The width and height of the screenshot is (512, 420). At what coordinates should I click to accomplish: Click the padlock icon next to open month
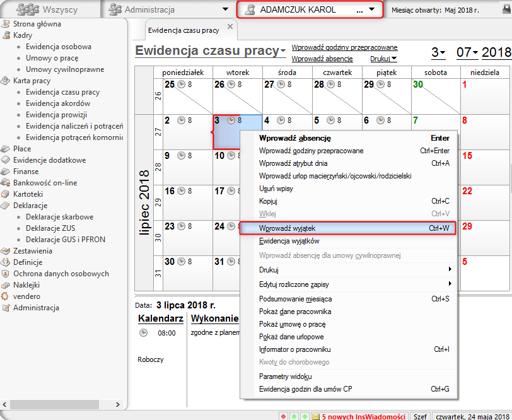507,9
